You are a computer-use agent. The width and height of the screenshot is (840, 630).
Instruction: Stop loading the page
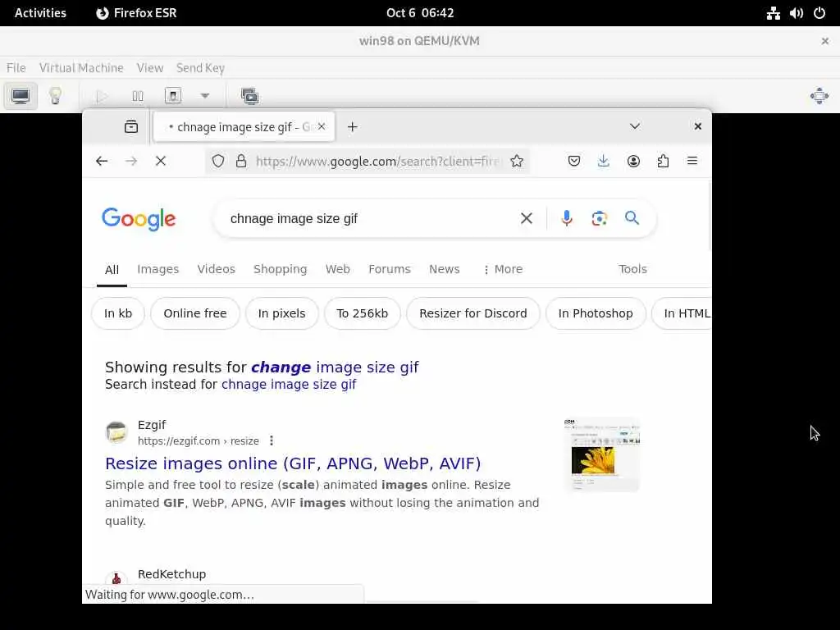coord(161,161)
